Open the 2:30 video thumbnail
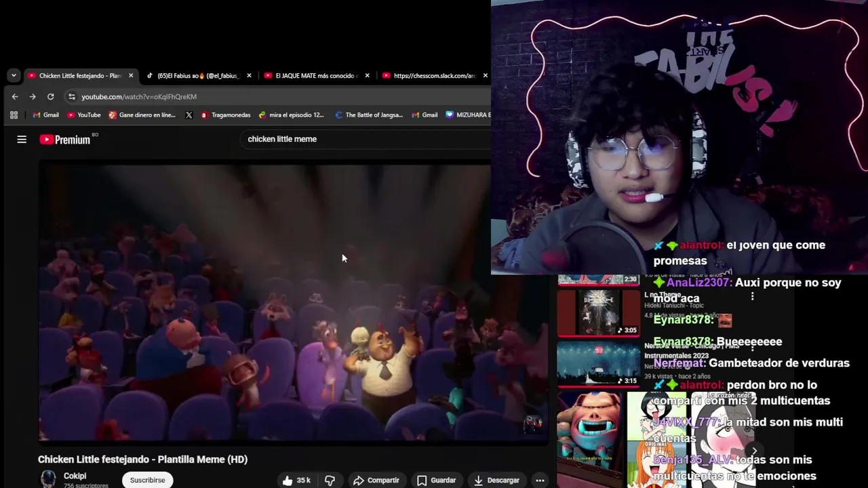The width and height of the screenshot is (868, 488). click(598, 279)
